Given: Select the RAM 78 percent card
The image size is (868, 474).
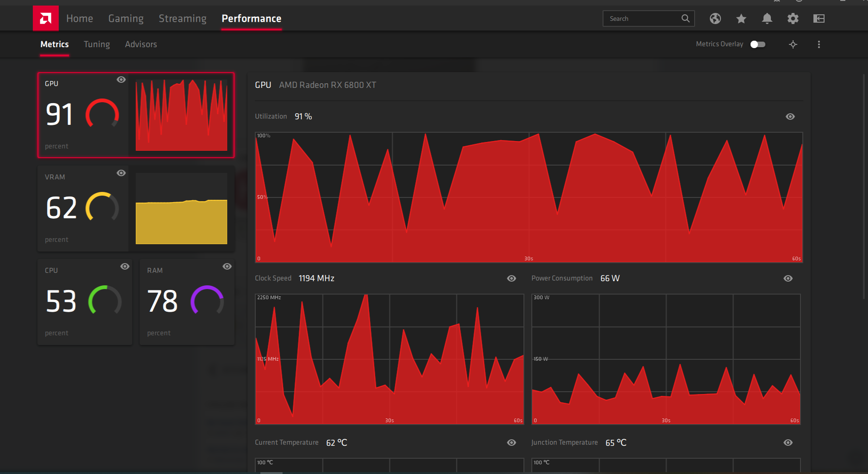Looking at the screenshot, I should pos(187,302).
